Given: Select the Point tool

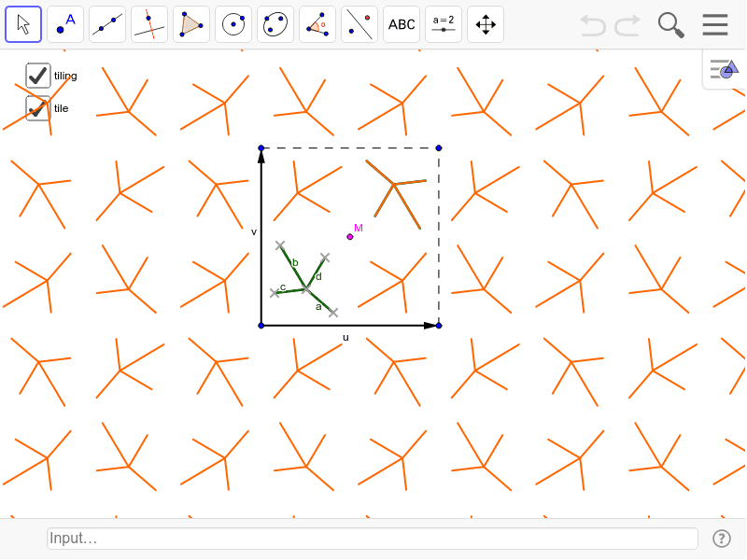Looking at the screenshot, I should coord(65,24).
